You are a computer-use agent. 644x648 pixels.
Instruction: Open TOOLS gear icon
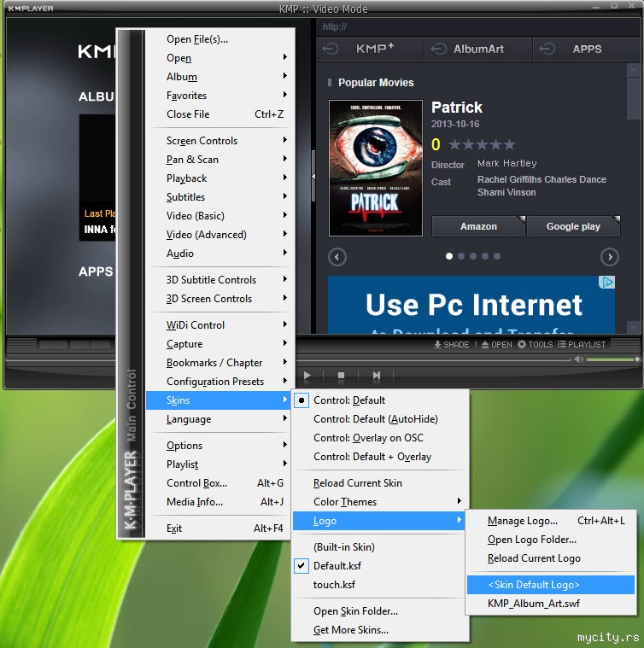(522, 344)
